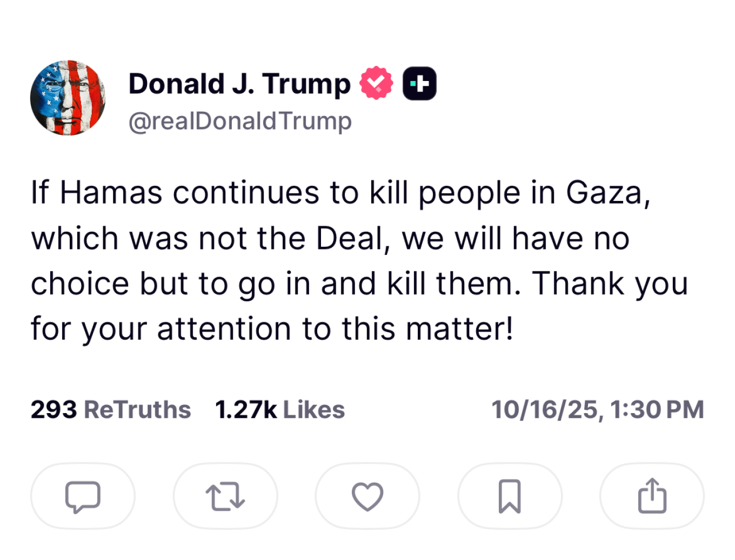Click the 1.27k likes number

pos(246,409)
